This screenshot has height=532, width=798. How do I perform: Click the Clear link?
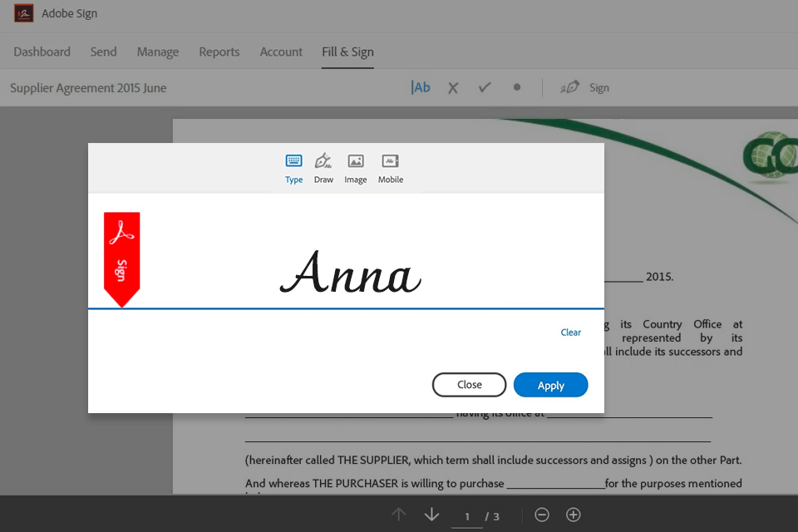(x=570, y=332)
